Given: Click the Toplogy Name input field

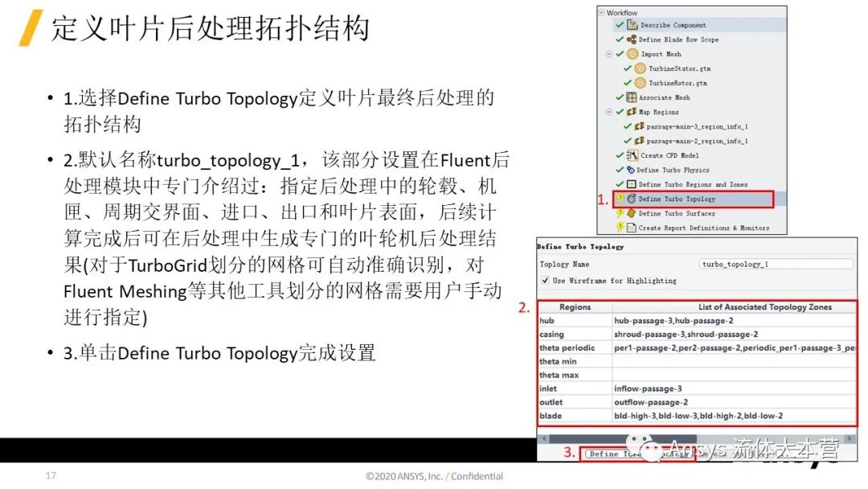Looking at the screenshot, I should (776, 264).
